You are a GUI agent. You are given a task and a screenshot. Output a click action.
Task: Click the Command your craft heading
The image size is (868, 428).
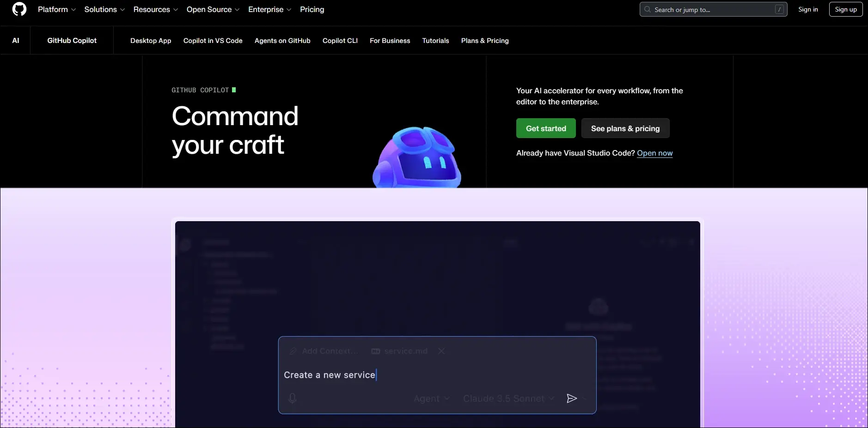tap(235, 130)
